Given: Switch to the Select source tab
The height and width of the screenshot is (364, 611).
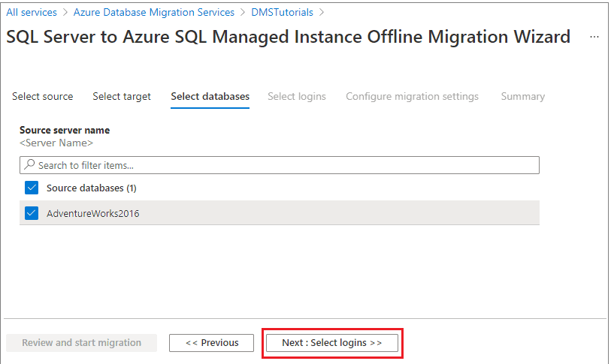Looking at the screenshot, I should coord(43,96).
